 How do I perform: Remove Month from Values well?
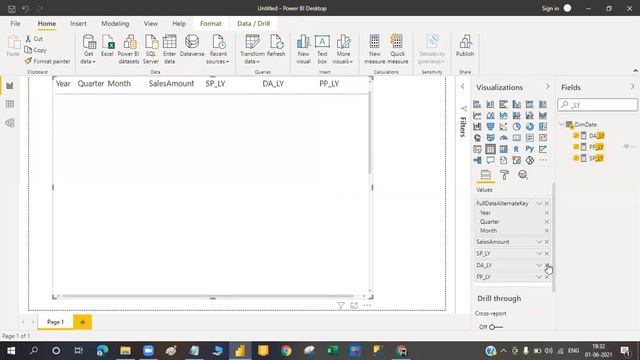[547, 231]
